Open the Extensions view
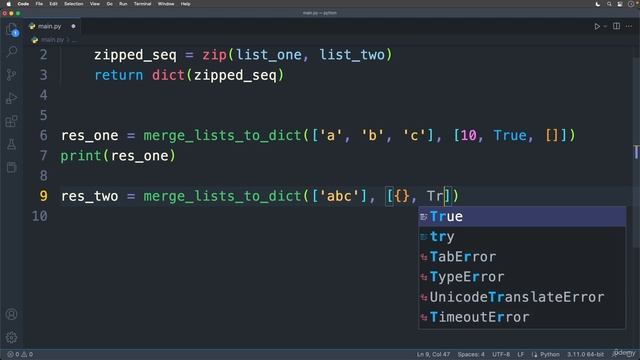This screenshot has width=640, height=360. tap(12, 121)
